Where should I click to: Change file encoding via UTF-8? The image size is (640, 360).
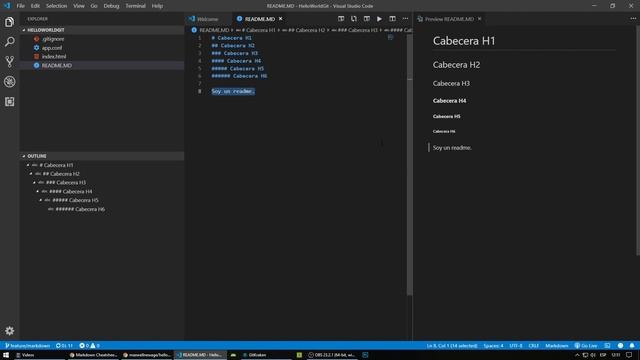coord(516,346)
